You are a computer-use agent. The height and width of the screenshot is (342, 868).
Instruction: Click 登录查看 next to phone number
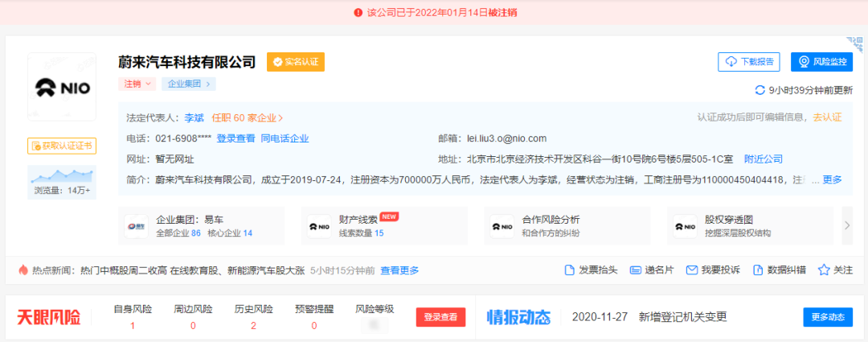[235, 138]
